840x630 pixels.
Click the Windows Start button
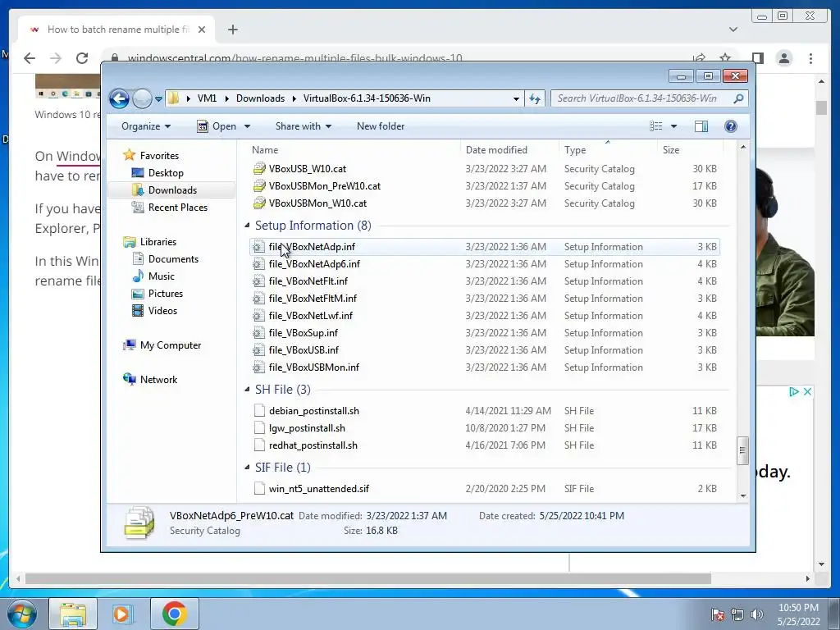click(x=21, y=614)
